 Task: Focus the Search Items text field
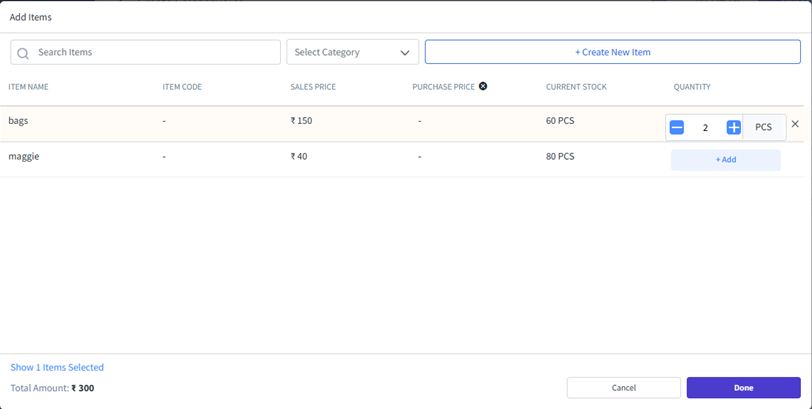[155, 52]
